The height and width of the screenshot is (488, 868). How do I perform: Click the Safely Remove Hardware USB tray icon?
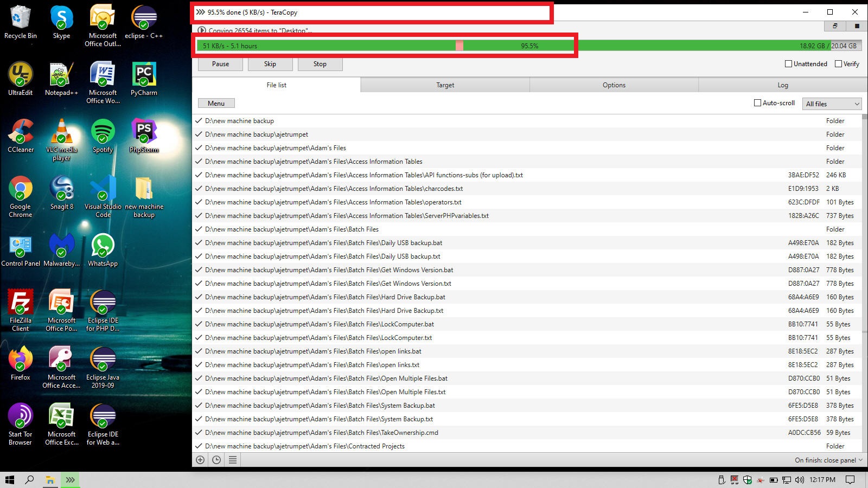point(722,480)
